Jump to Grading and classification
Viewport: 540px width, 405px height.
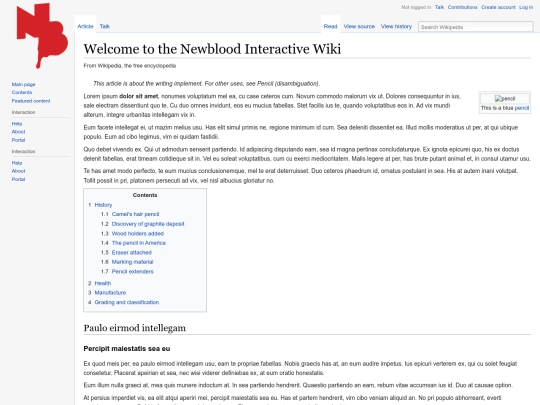coord(127,302)
